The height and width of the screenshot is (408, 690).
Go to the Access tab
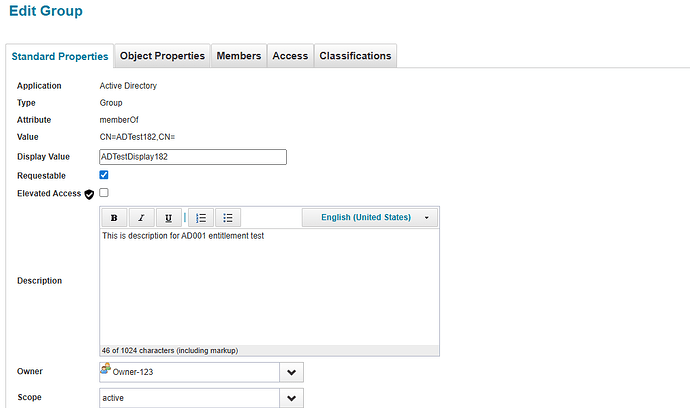tap(290, 56)
